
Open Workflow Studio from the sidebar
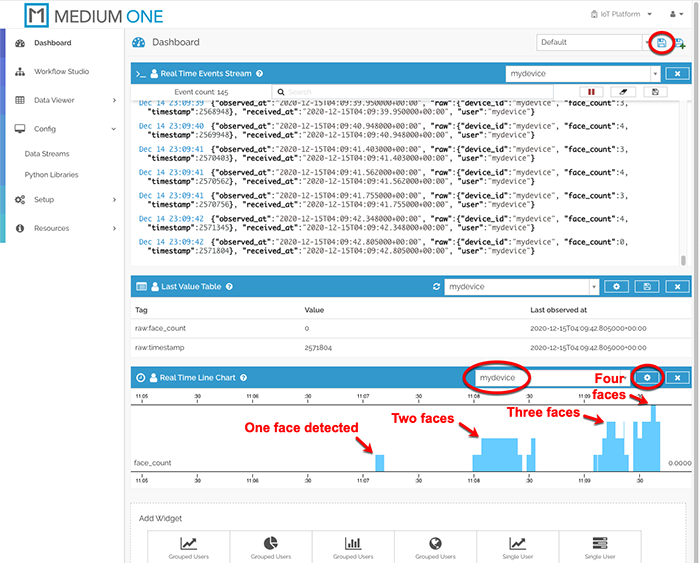[x=61, y=72]
